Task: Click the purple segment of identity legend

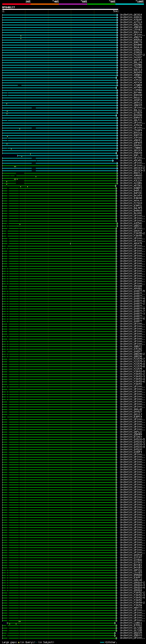Action: pos(73,4)
